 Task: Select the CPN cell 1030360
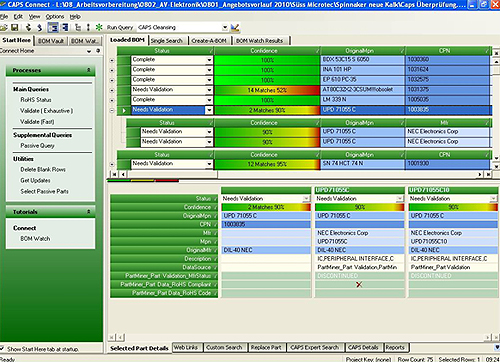tap(448, 60)
